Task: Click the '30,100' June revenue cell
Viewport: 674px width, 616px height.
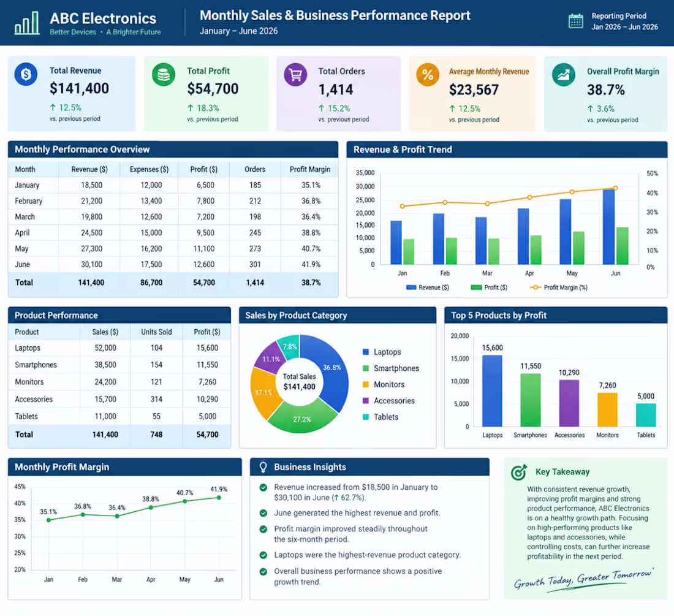Action: pyautogui.click(x=91, y=264)
